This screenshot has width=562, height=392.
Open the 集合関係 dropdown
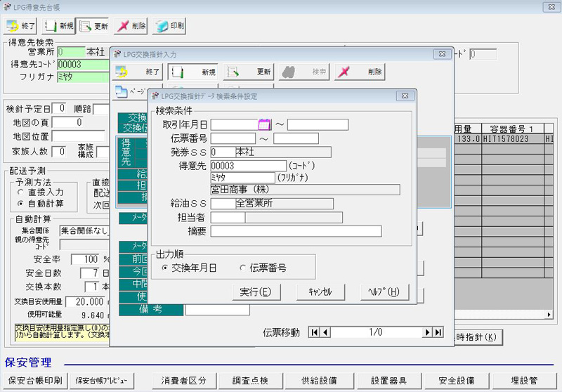click(x=83, y=230)
